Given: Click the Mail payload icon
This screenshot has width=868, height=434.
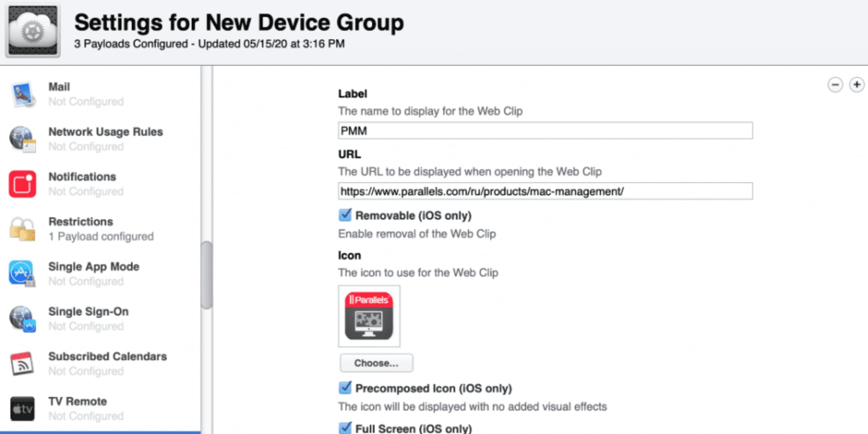Looking at the screenshot, I should (23, 94).
